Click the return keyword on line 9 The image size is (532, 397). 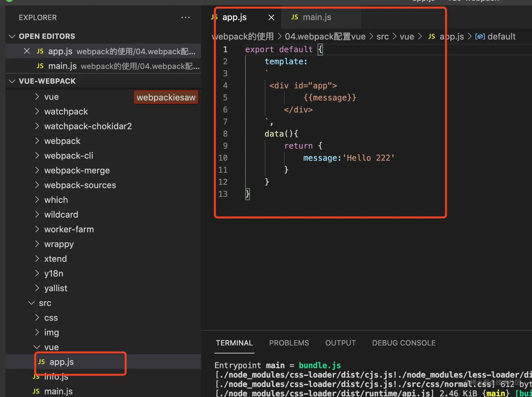click(x=298, y=146)
